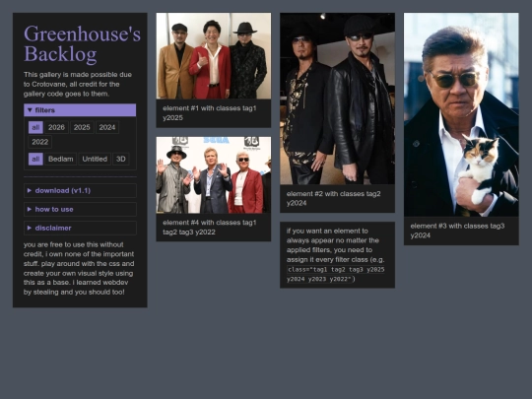
Task: Click the class example code snippet
Action: (336, 274)
